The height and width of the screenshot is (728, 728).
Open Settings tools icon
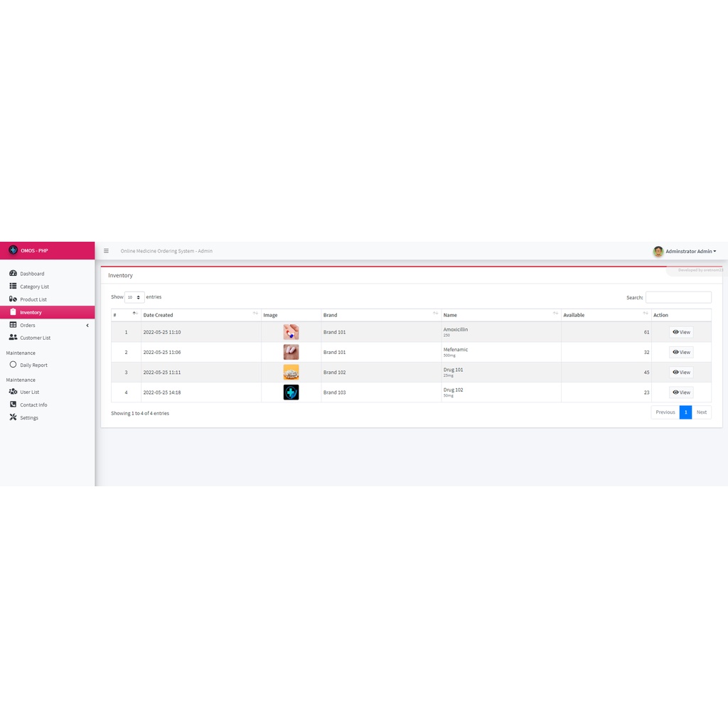click(x=13, y=417)
